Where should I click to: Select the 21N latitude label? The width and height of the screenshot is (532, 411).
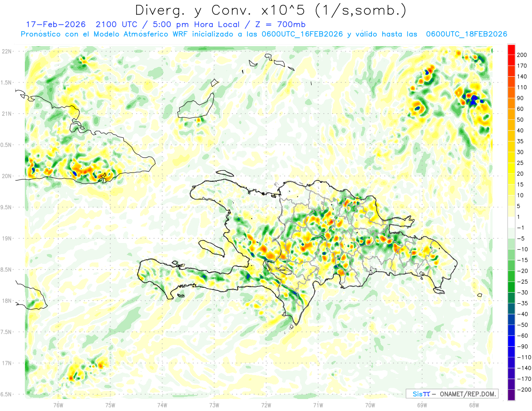[x=7, y=114]
